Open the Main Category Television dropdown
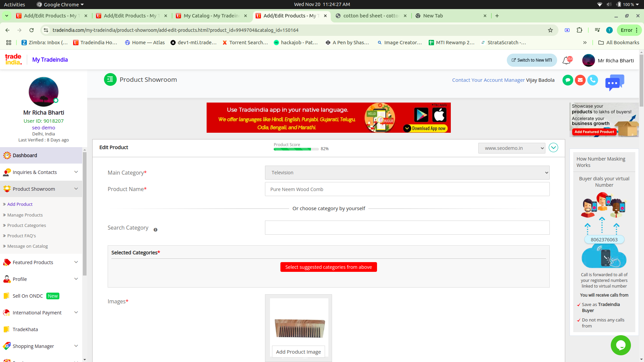The height and width of the screenshot is (362, 644). coord(407,173)
